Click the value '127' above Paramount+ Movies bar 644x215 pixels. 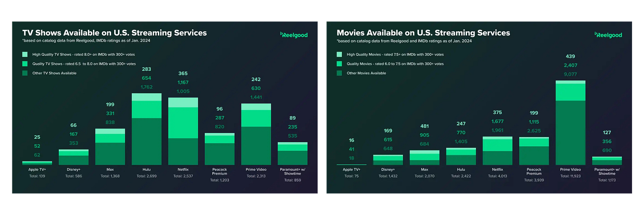[x=606, y=132]
